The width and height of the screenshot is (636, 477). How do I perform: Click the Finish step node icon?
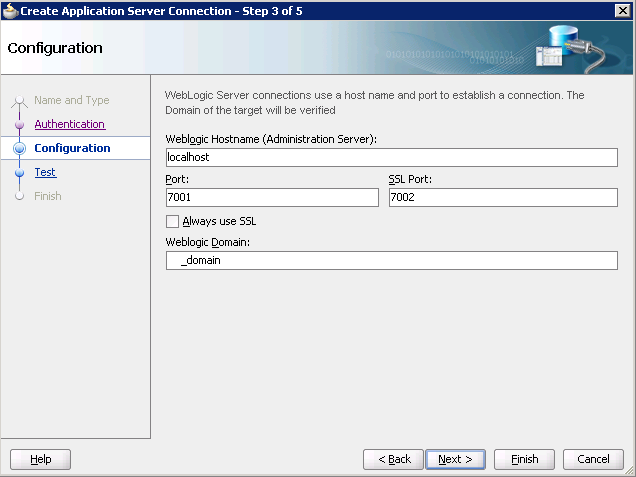click(19, 196)
